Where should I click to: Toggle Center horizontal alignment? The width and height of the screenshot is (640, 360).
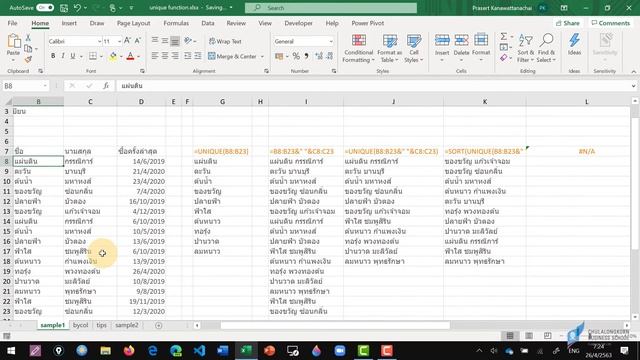[165, 56]
